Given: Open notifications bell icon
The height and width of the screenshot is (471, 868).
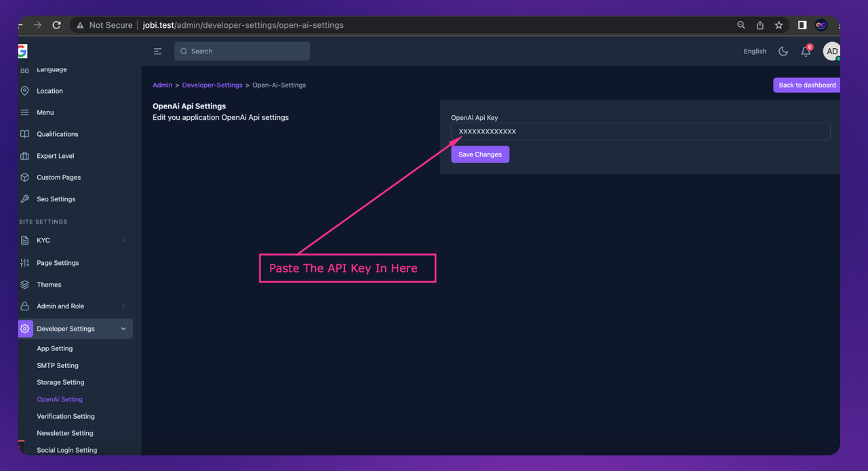Looking at the screenshot, I should tap(806, 52).
